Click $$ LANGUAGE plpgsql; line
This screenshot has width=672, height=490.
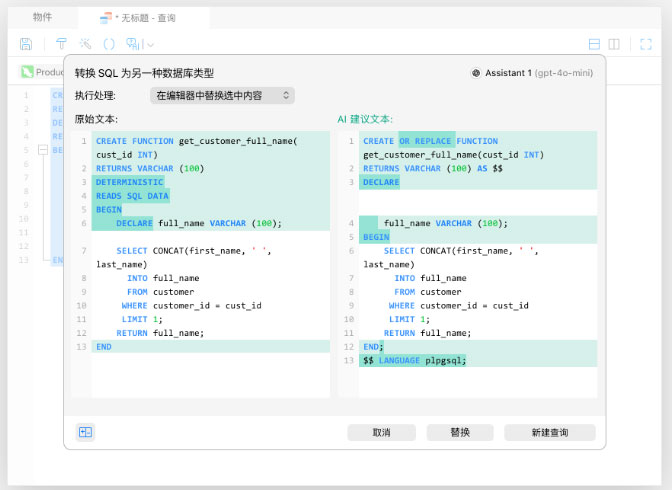[414, 361]
